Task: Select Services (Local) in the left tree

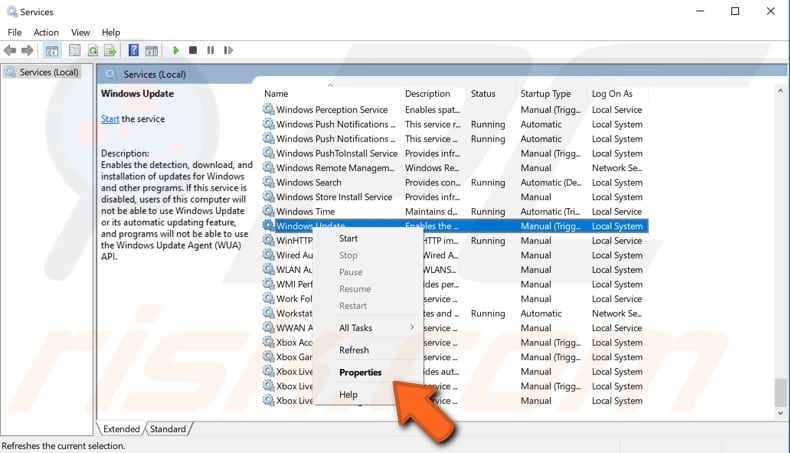Action: [48, 72]
